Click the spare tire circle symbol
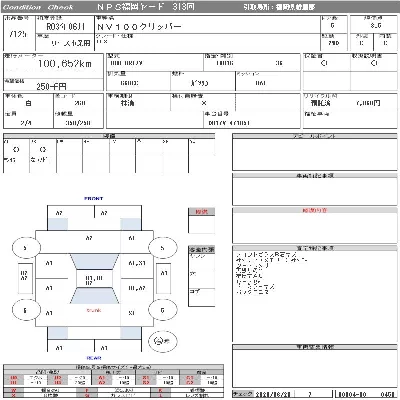This screenshot has height=400, width=400. [x=162, y=341]
